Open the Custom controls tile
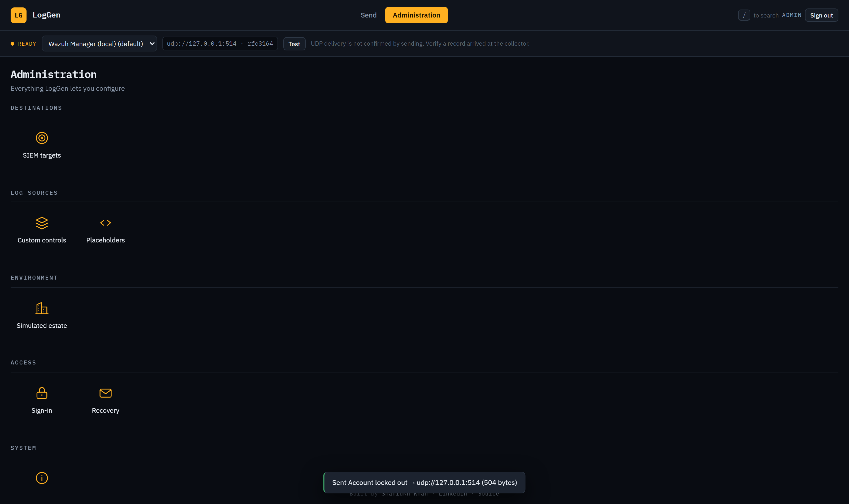This screenshot has height=504, width=849. (x=42, y=230)
